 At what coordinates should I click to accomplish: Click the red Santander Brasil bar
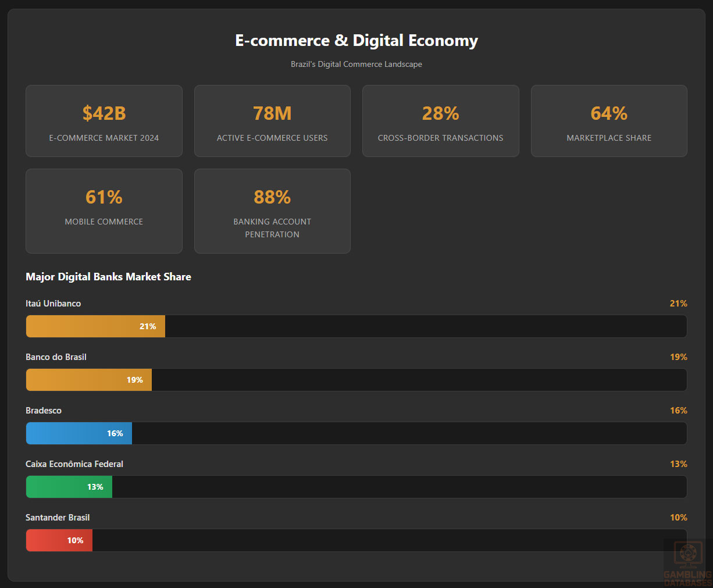click(x=59, y=540)
